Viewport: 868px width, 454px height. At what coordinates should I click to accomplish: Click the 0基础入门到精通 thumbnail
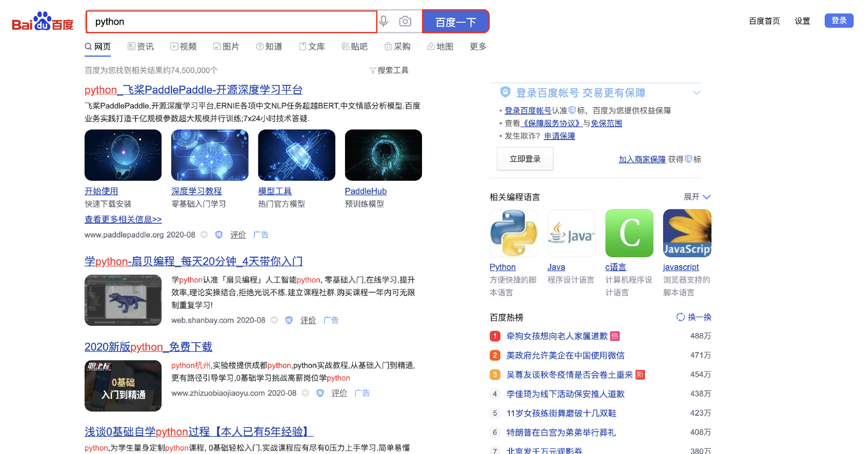(123, 386)
